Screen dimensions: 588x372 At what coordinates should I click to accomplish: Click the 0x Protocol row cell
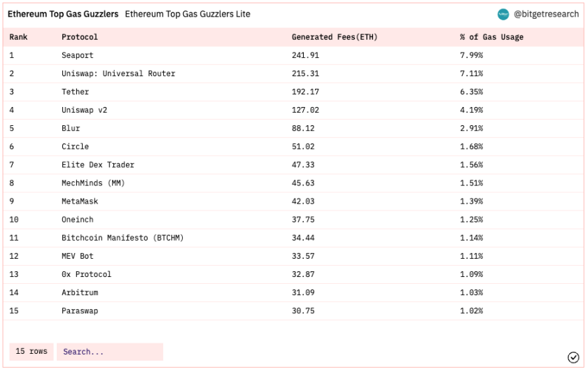click(x=86, y=274)
